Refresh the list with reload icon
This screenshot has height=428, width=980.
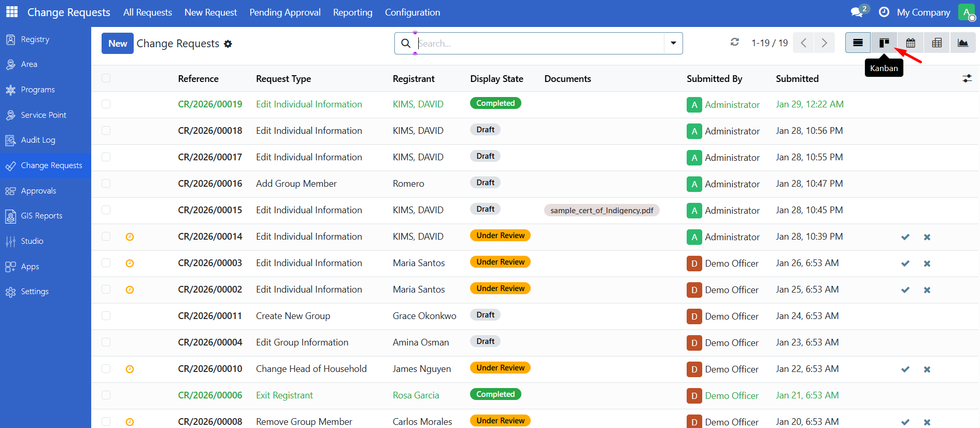coord(734,42)
